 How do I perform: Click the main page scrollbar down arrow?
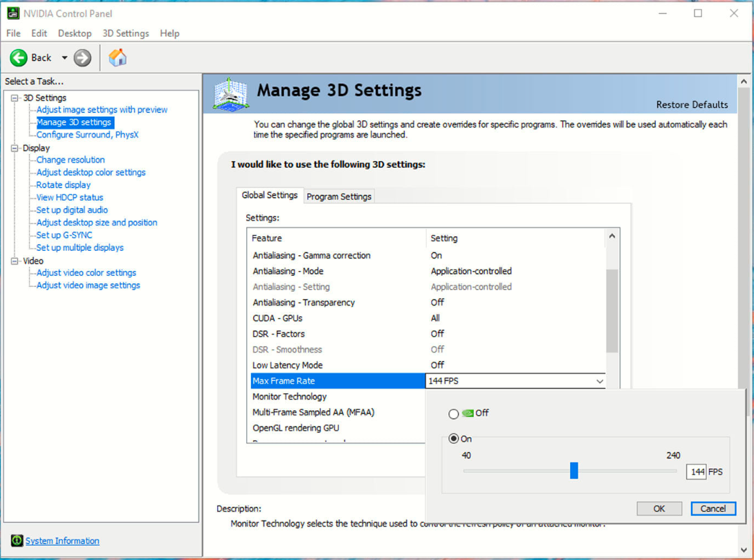coord(744,550)
